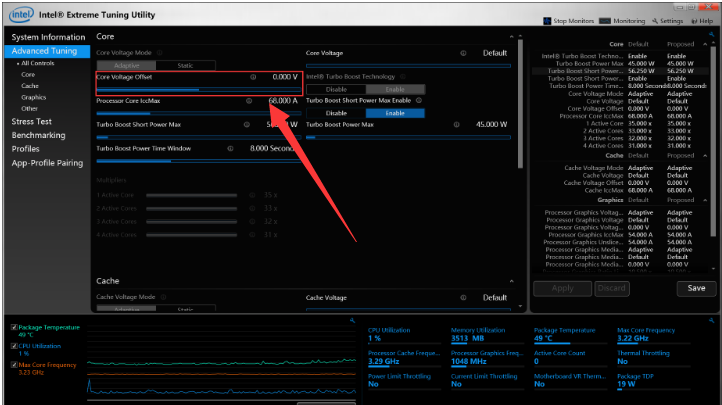
Task: Click wrench icon above the monitoring graph
Action: click(x=352, y=320)
